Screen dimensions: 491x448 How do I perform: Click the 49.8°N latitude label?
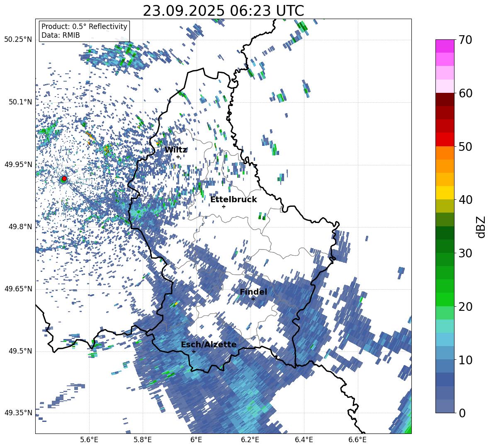pyautogui.click(x=21, y=227)
